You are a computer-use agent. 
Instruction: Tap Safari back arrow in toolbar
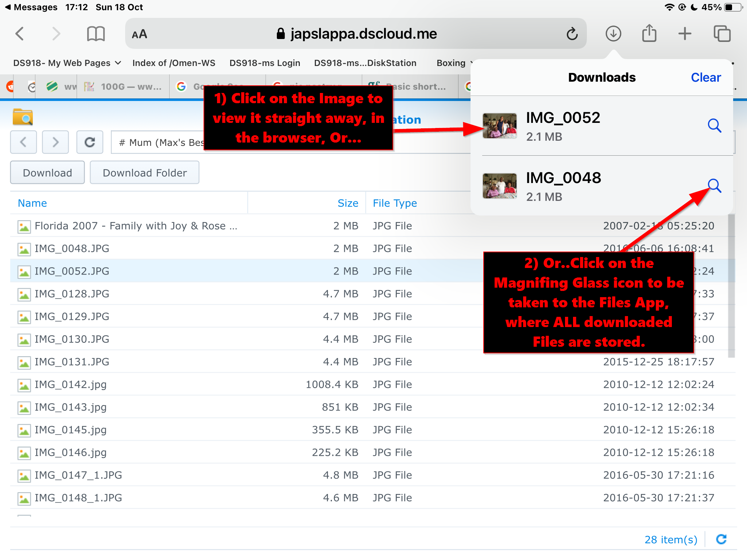pos(20,34)
